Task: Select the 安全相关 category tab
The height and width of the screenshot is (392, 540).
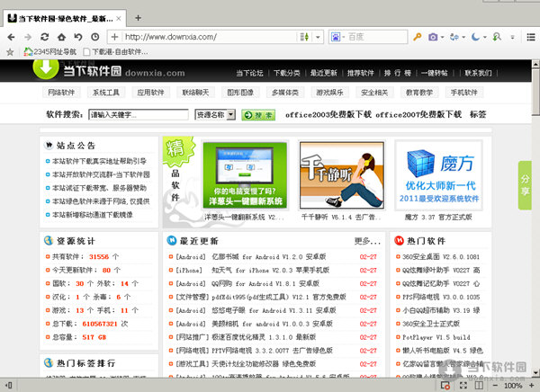Action: 374,93
